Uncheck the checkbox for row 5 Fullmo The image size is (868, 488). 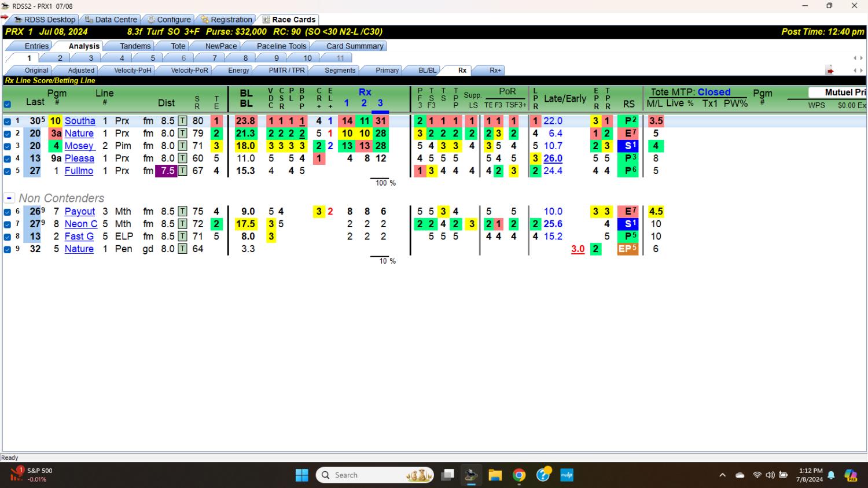click(x=8, y=171)
